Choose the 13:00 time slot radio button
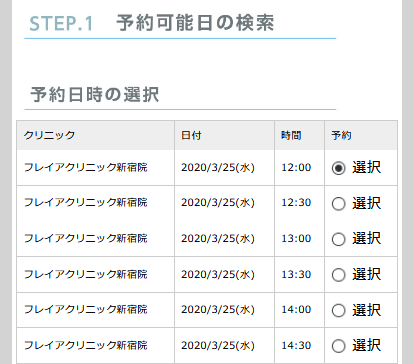This screenshot has width=414, height=364. click(x=338, y=239)
